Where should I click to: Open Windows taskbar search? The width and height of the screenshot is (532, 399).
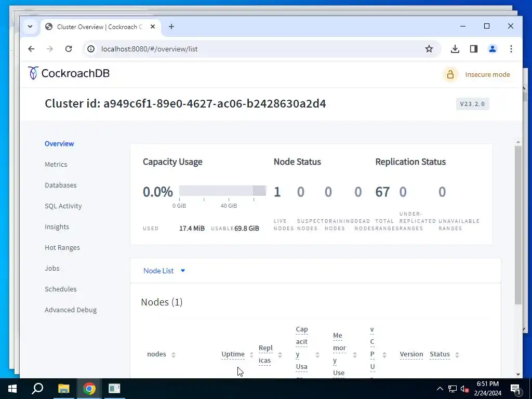[37, 389]
